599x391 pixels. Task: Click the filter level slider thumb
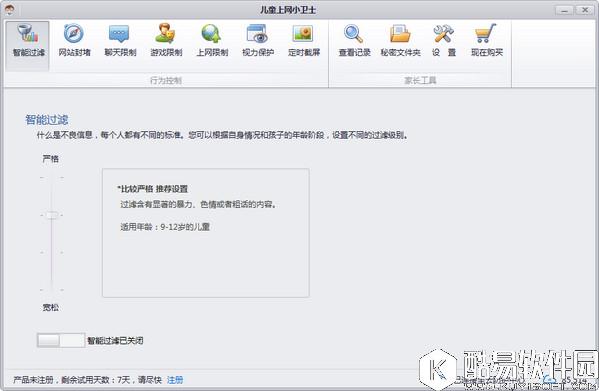[52, 215]
